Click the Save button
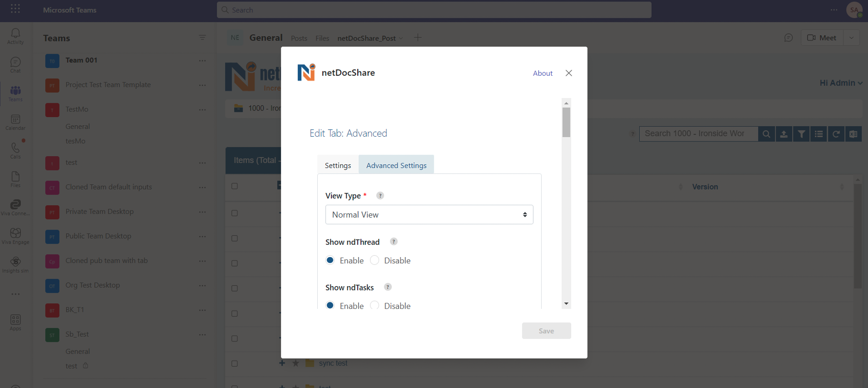This screenshot has width=868, height=388. pos(546,331)
